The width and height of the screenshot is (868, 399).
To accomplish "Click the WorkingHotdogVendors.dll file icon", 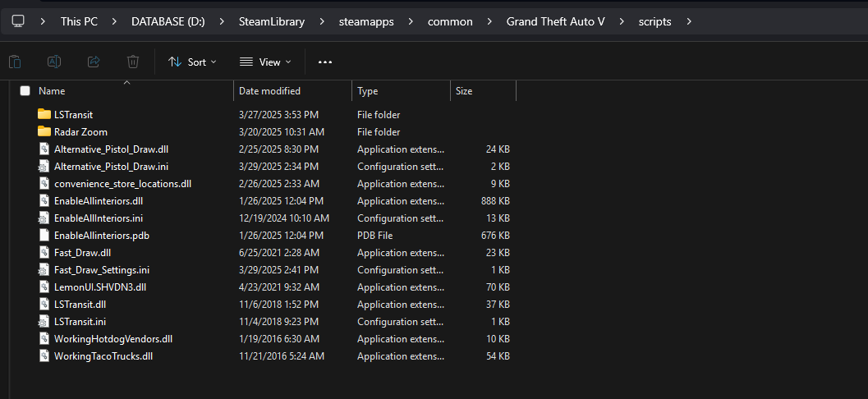I will pyautogui.click(x=44, y=339).
